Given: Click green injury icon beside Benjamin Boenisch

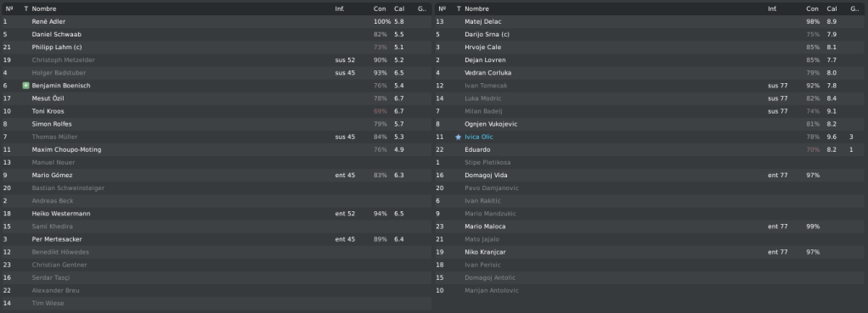Looking at the screenshot, I should [x=25, y=86].
